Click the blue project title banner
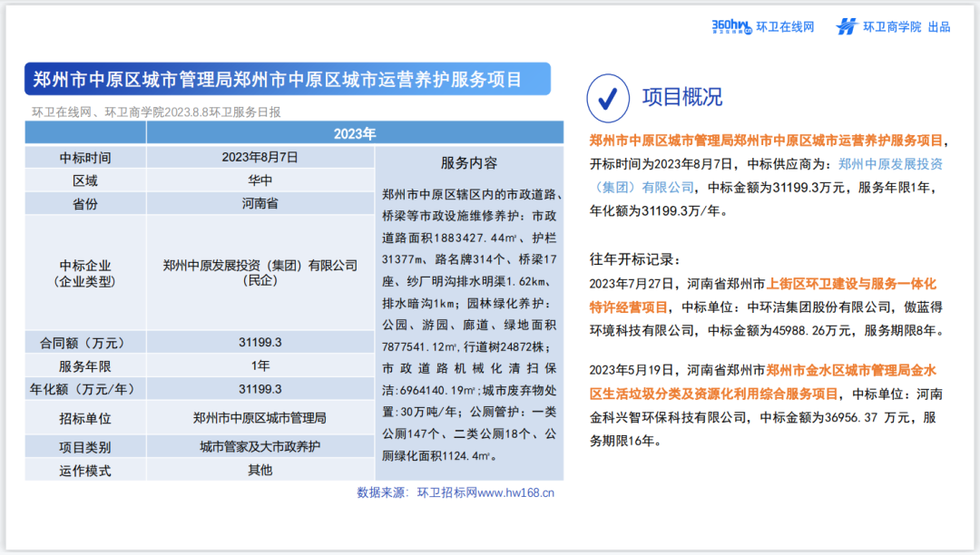The height and width of the screenshot is (555, 980). (x=288, y=79)
